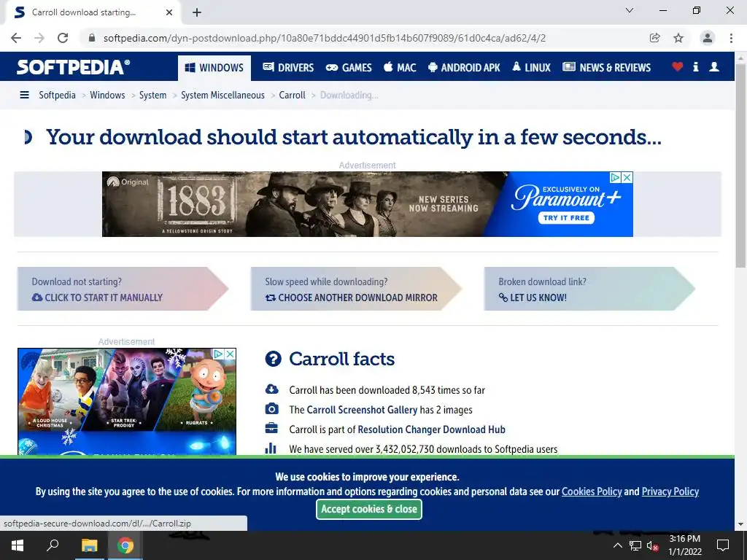Screen dimensions: 747x560
Task: Click the browser forward arrow
Action: click(39, 38)
